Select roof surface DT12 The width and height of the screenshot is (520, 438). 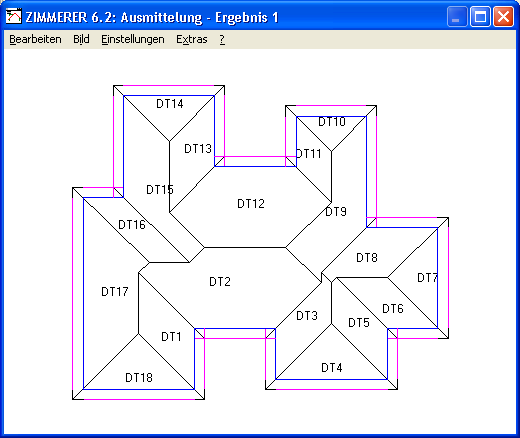[251, 203]
